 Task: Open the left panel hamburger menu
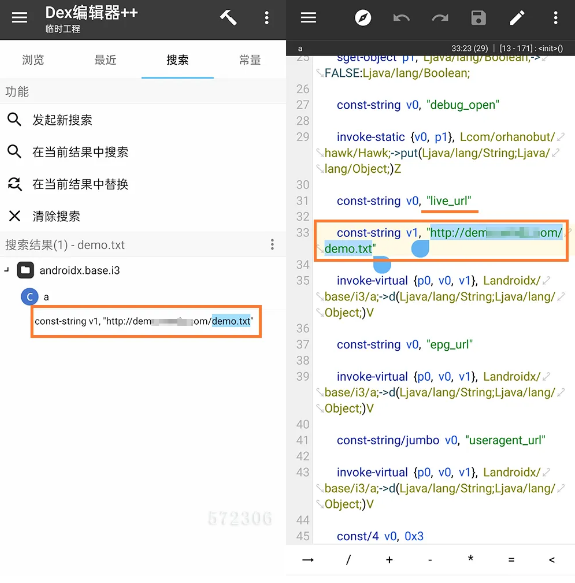click(x=19, y=17)
